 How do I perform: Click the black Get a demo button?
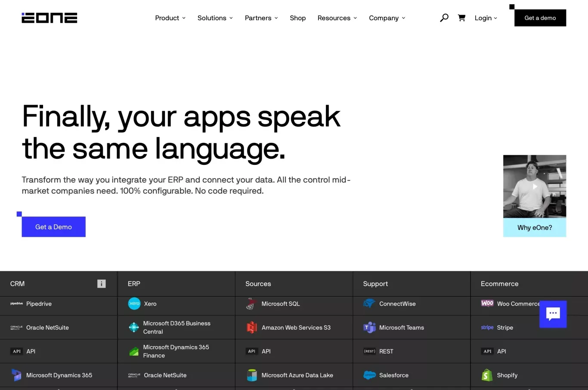[540, 18]
